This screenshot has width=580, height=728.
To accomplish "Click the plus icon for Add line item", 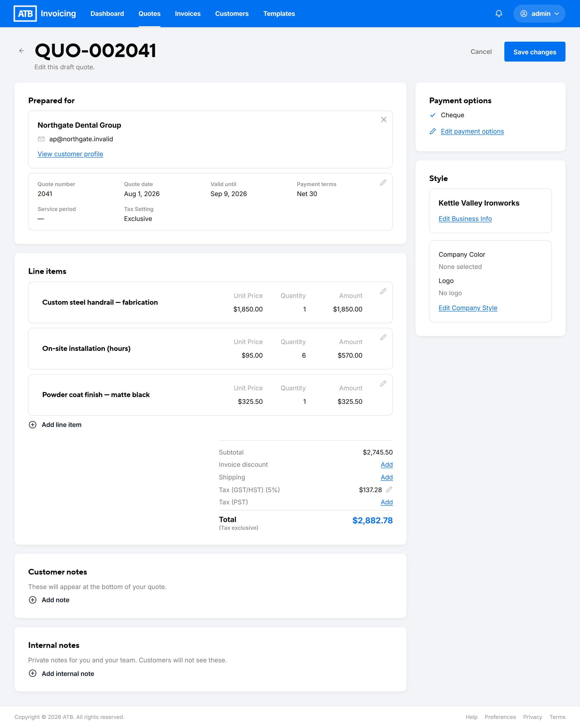I will point(32,425).
